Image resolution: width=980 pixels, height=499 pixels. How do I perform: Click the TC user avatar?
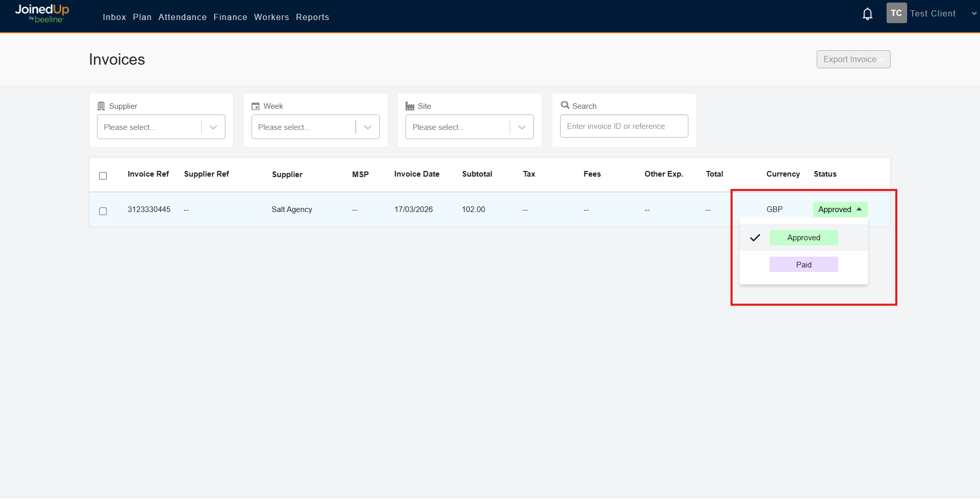tap(896, 13)
